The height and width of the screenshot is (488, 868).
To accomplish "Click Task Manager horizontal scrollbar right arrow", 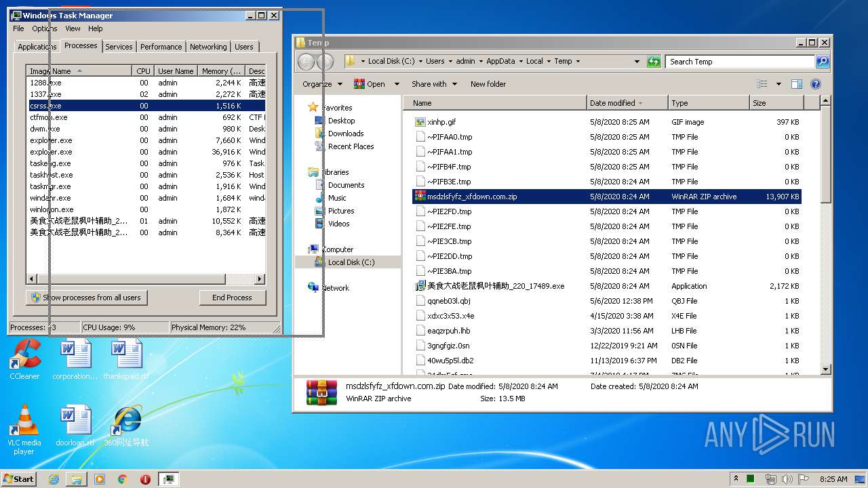I will (260, 279).
